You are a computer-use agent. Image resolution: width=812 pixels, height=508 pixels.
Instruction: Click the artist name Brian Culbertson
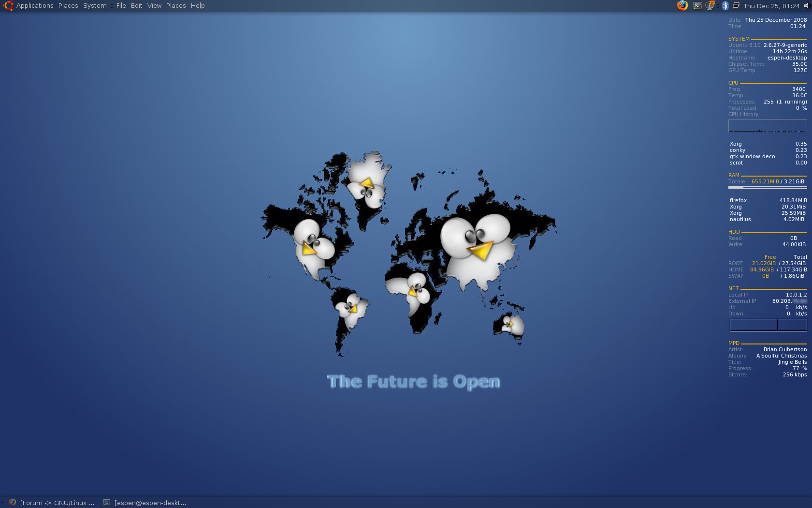coord(785,349)
